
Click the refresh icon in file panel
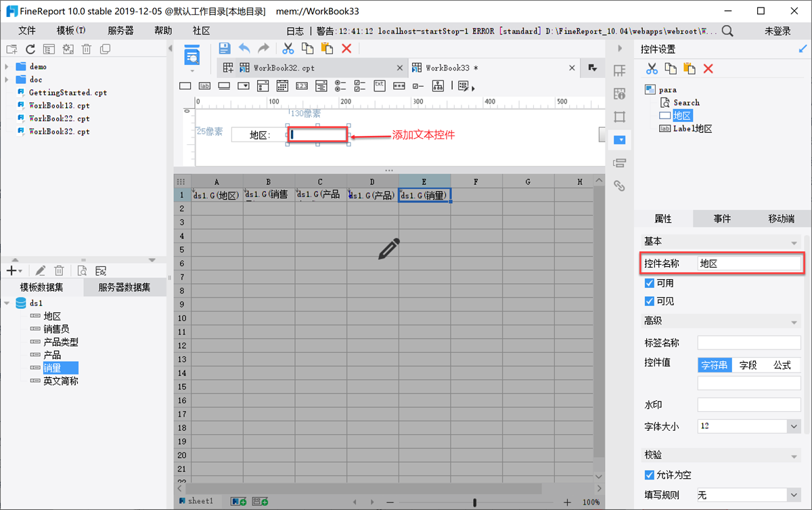tap(30, 49)
